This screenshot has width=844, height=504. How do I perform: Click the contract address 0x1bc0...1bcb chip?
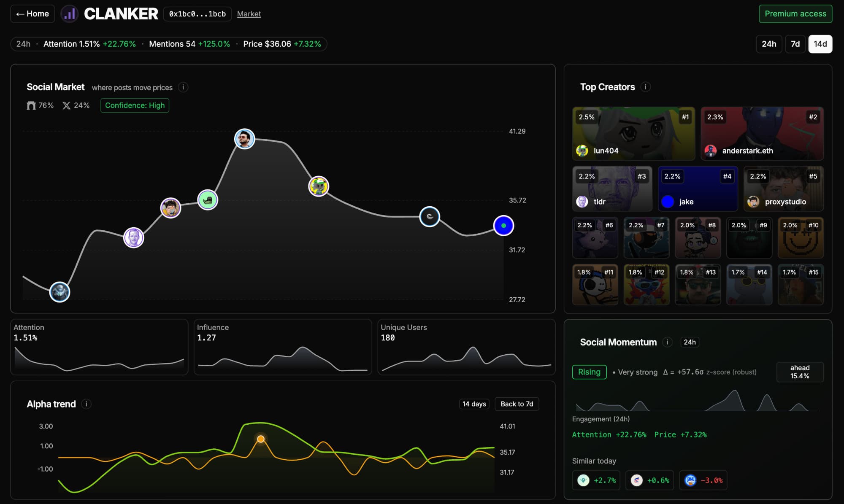pos(197,14)
